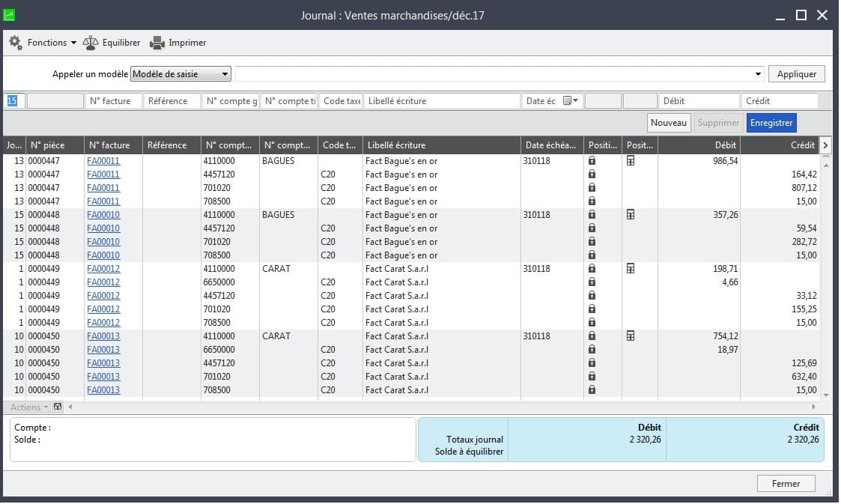The height and width of the screenshot is (504, 841).
Task: Open the calendar picker in Date éc field
Action: 570,101
